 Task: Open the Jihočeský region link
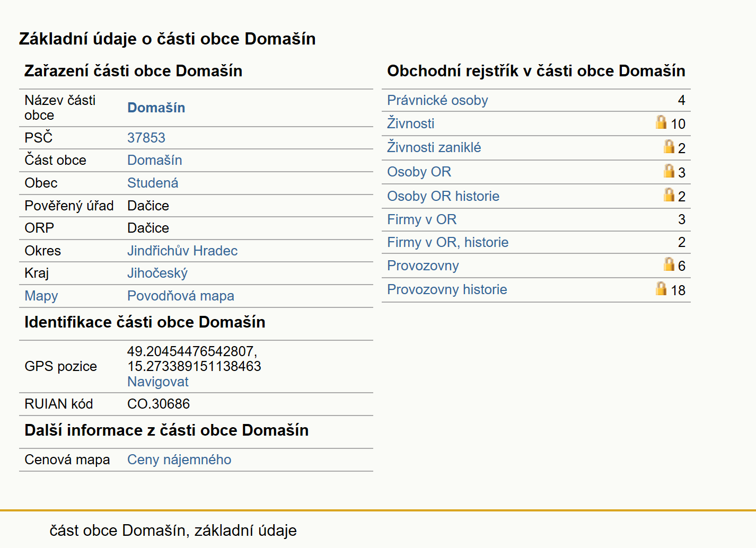[x=157, y=273]
